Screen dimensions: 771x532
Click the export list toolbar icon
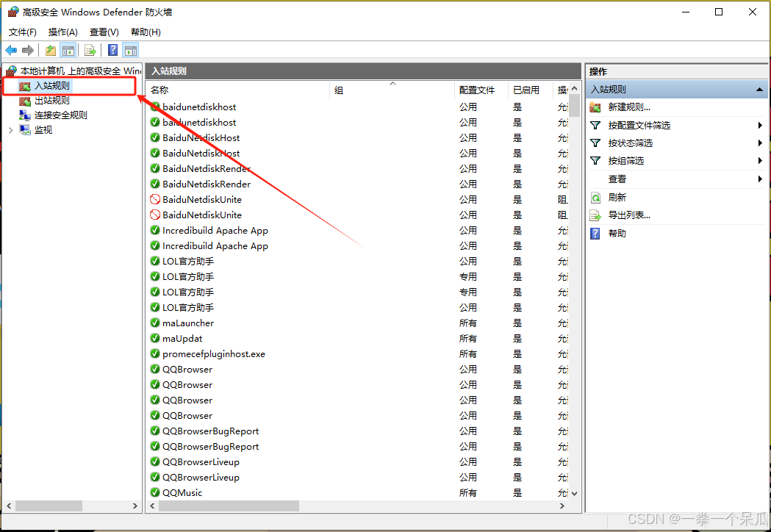[x=90, y=50]
